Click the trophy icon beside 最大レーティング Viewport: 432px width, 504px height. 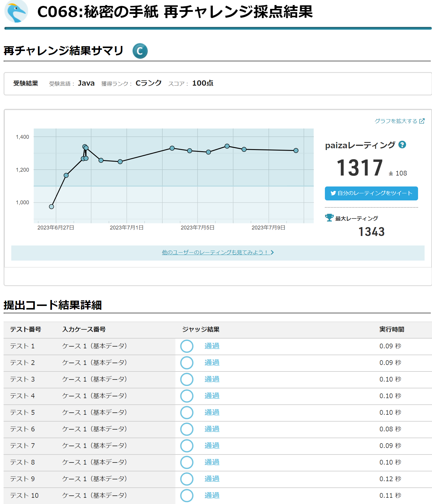pos(329,218)
